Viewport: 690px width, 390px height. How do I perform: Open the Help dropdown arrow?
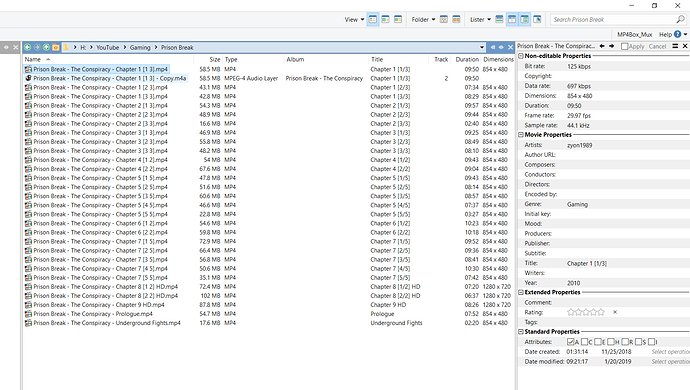click(x=685, y=34)
